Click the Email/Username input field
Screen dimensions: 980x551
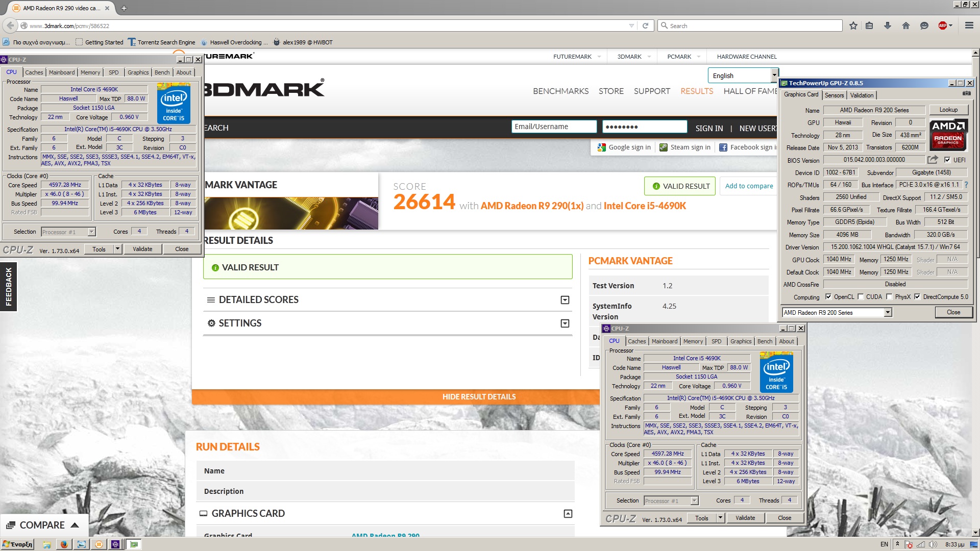pos(554,127)
